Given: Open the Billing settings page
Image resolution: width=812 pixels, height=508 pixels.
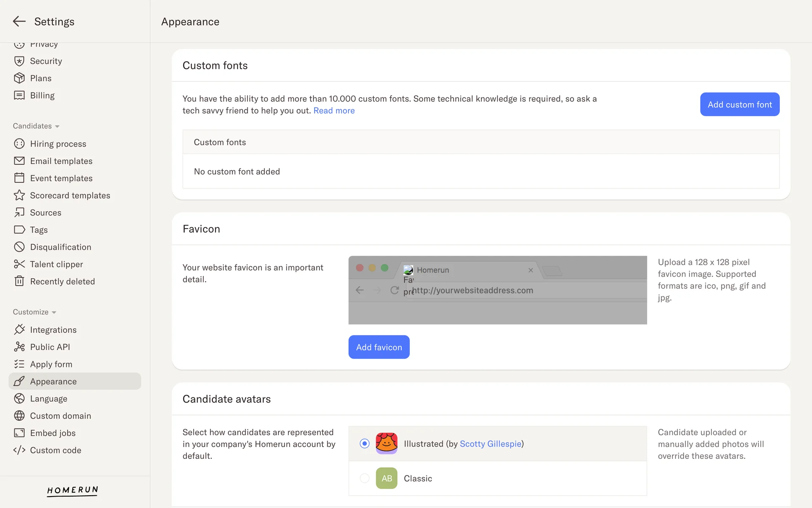Looking at the screenshot, I should click(x=42, y=95).
